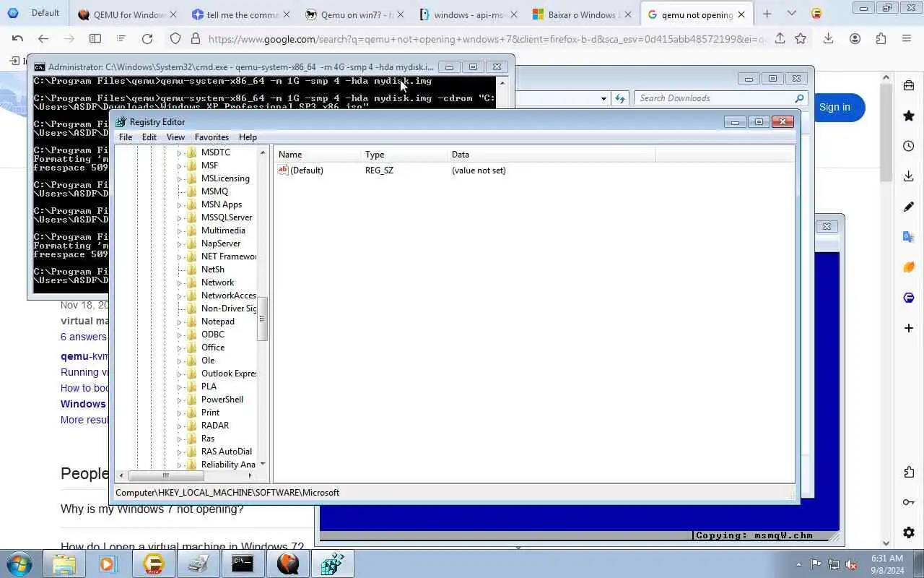924x578 pixels.
Task: Open address dropdown in Downloads window
Action: pyautogui.click(x=604, y=98)
